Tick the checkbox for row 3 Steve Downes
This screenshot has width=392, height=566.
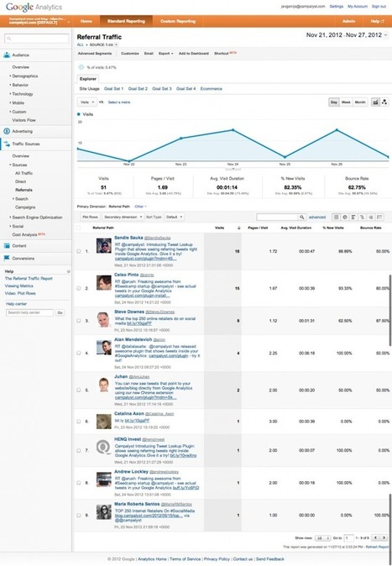[79, 321]
